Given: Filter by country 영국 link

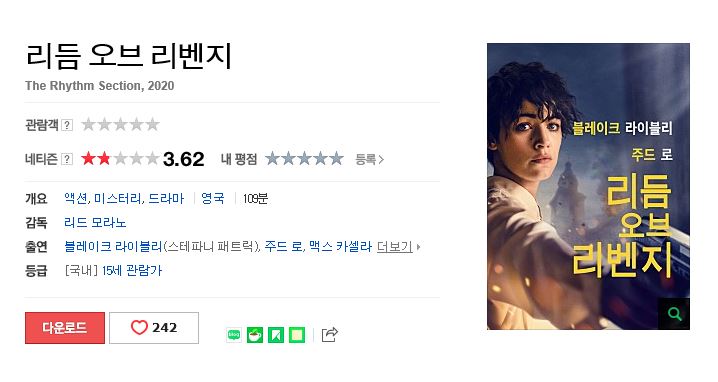Looking at the screenshot, I should pos(213,198).
